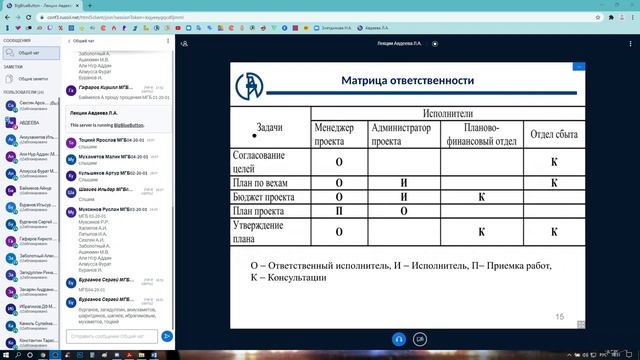Toggle the share webcam button
This screenshot has width=640, height=360.
tap(420, 339)
